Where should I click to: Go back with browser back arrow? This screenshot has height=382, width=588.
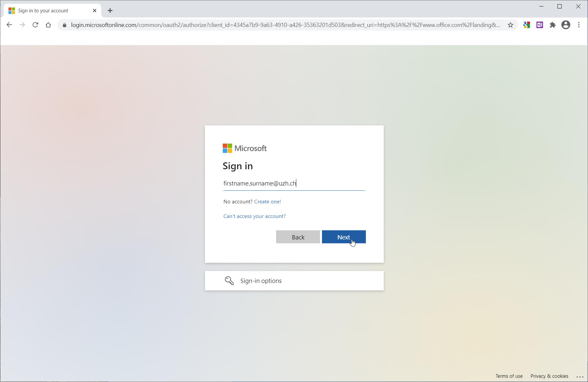point(9,25)
